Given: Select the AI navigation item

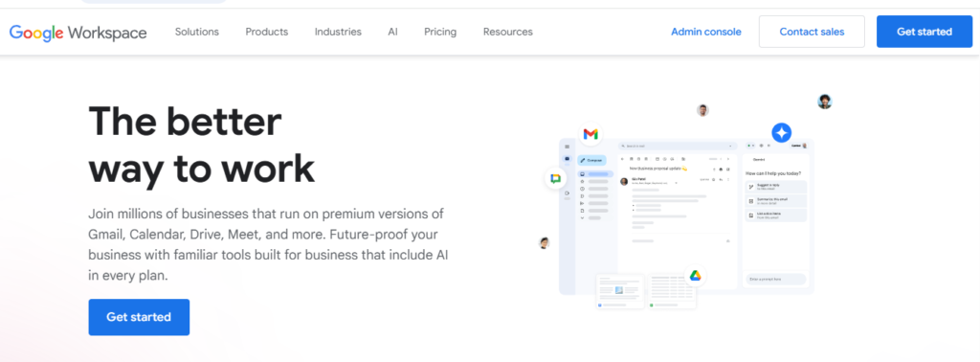Looking at the screenshot, I should (x=392, y=32).
